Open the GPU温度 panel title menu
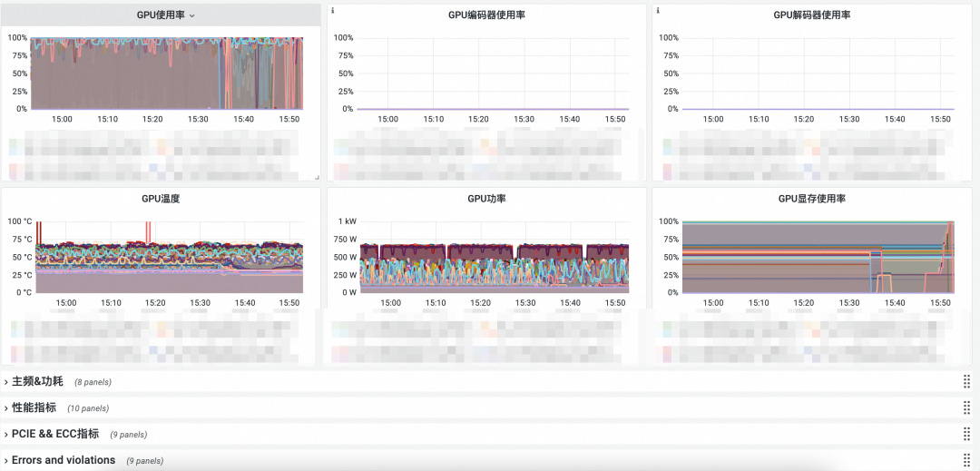The height and width of the screenshot is (471, 980). click(162, 199)
